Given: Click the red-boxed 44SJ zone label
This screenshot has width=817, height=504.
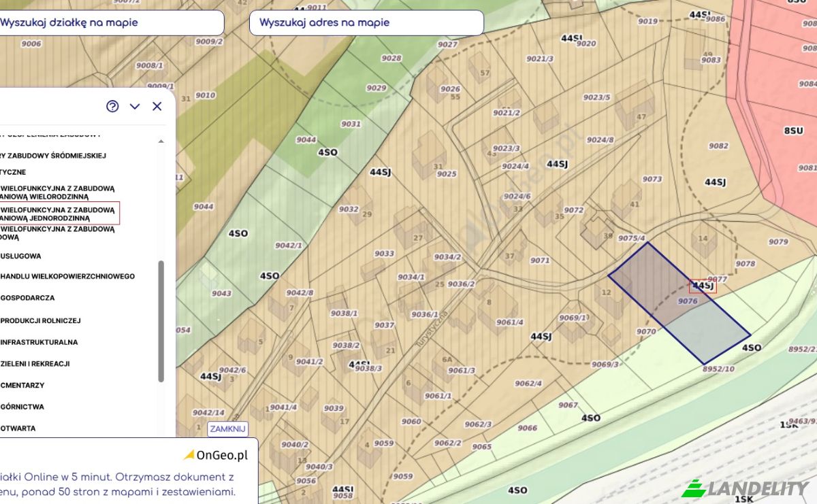Looking at the screenshot, I should click(x=703, y=286).
